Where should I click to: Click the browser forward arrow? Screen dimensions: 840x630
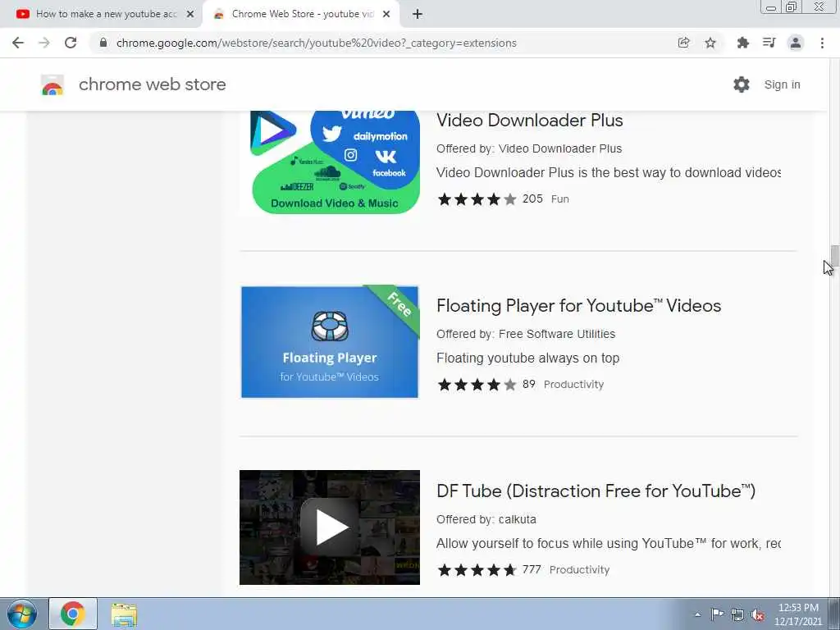coord(44,43)
